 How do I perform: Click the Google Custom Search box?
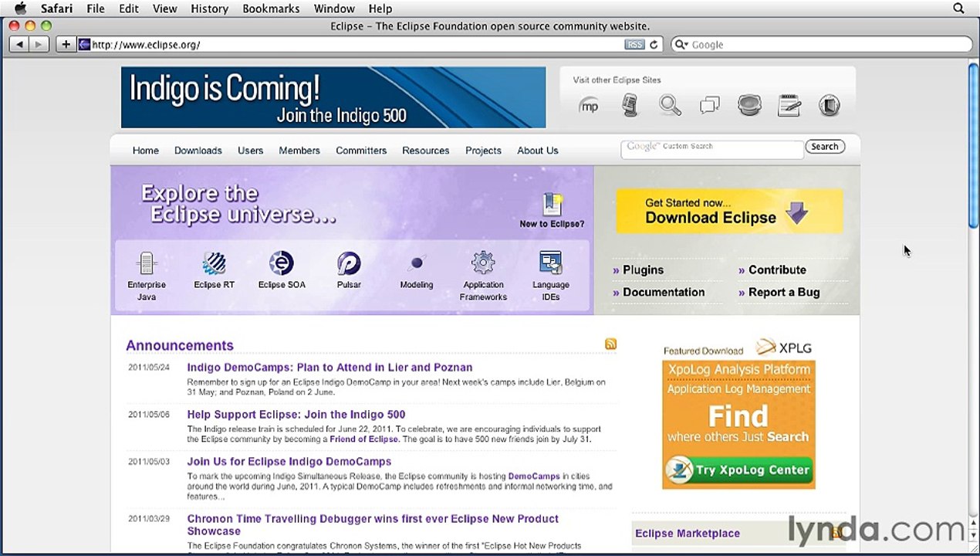tap(712, 148)
